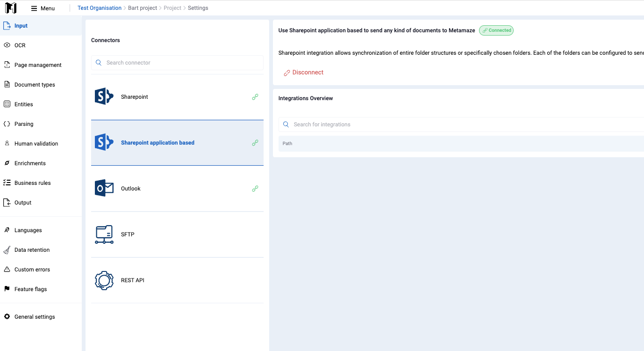Click the REST API gear icon
The width and height of the screenshot is (644, 351).
pyautogui.click(x=104, y=280)
